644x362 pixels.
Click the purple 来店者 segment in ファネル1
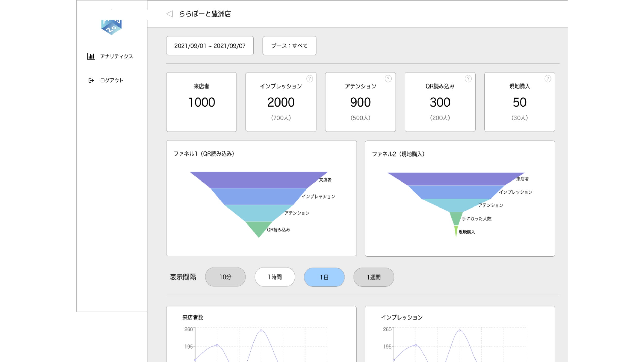(x=259, y=180)
